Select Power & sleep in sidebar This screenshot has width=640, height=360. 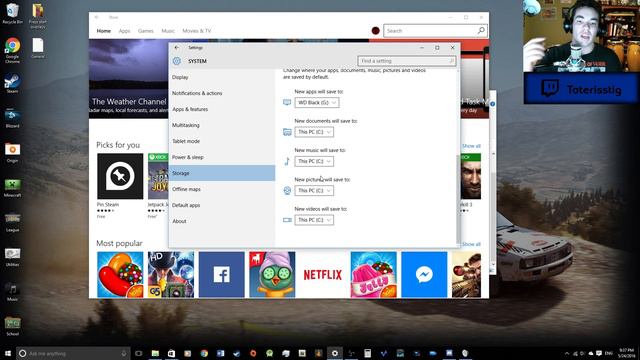[x=222, y=157]
